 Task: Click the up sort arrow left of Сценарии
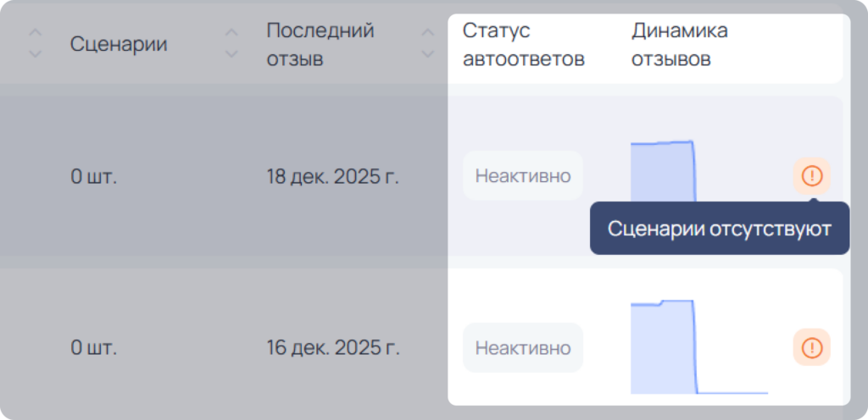[35, 33]
